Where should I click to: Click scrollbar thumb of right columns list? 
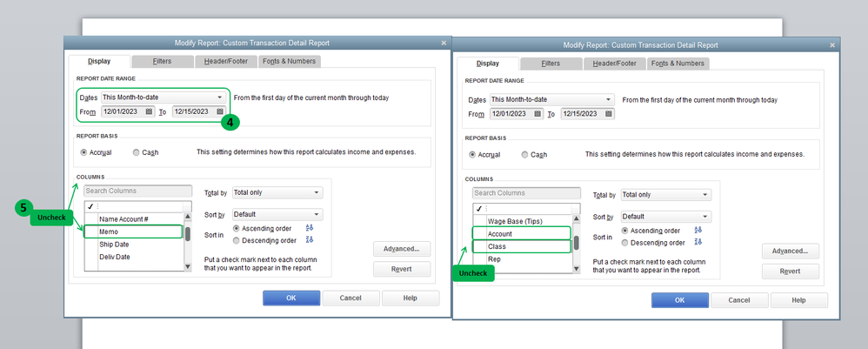point(577,243)
